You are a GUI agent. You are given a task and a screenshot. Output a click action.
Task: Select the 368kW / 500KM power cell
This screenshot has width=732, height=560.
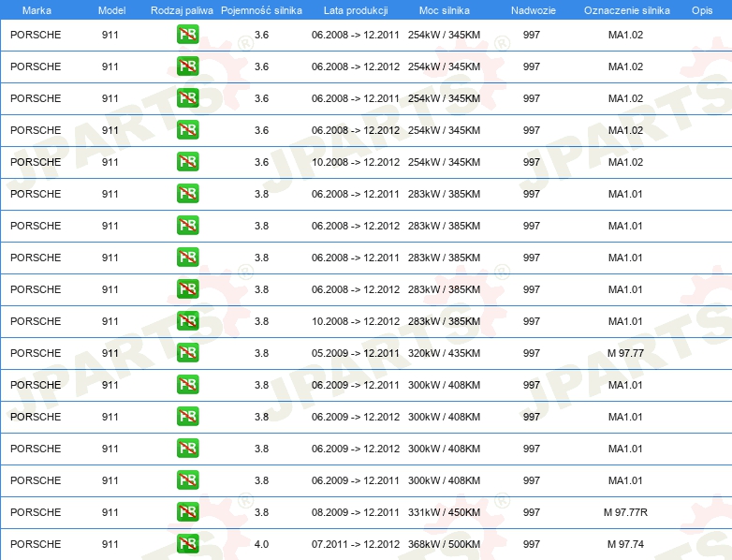[444, 544]
